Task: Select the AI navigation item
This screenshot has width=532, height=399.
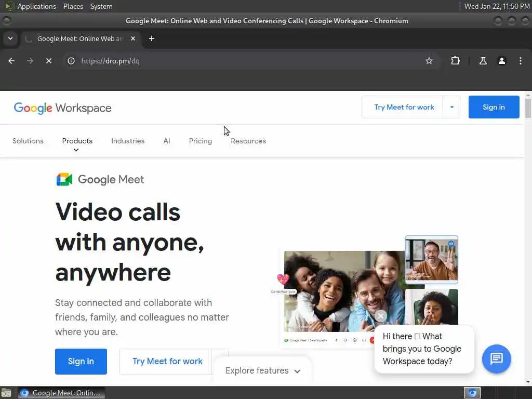Action: click(167, 141)
